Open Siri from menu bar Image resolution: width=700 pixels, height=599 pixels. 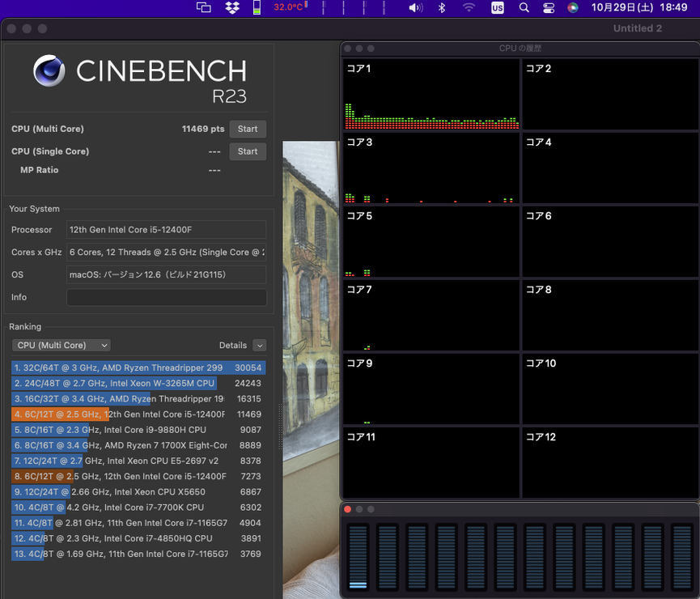click(x=573, y=7)
